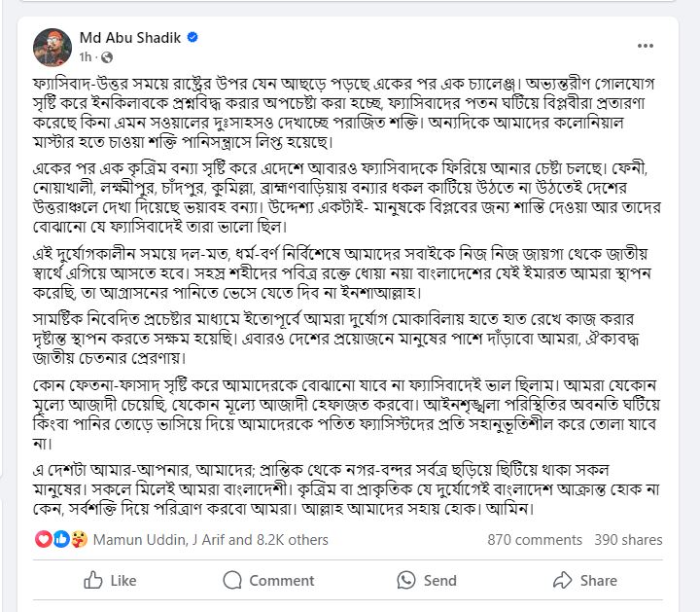Show Mamun Uddin, J Arif and others reactions
Image resolution: width=700 pixels, height=612 pixels.
coord(211,540)
